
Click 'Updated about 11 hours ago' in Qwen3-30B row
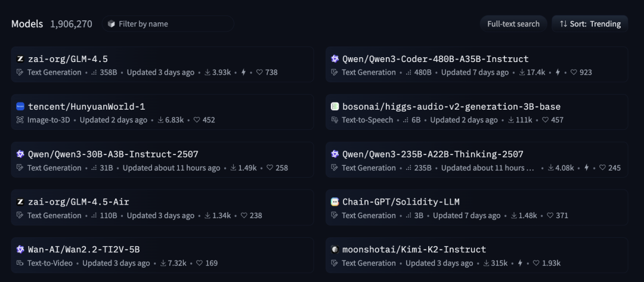tap(171, 168)
